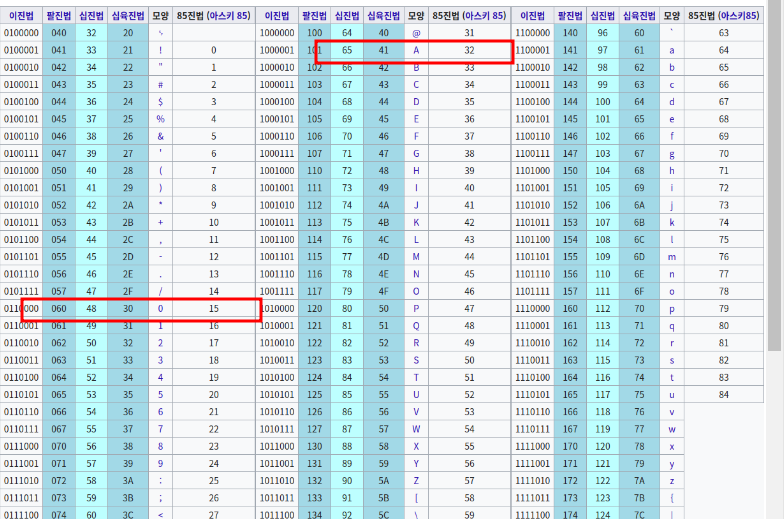The width and height of the screenshot is (784, 519).
Task: Open lowercase g link in row 1100111
Action: click(x=672, y=154)
